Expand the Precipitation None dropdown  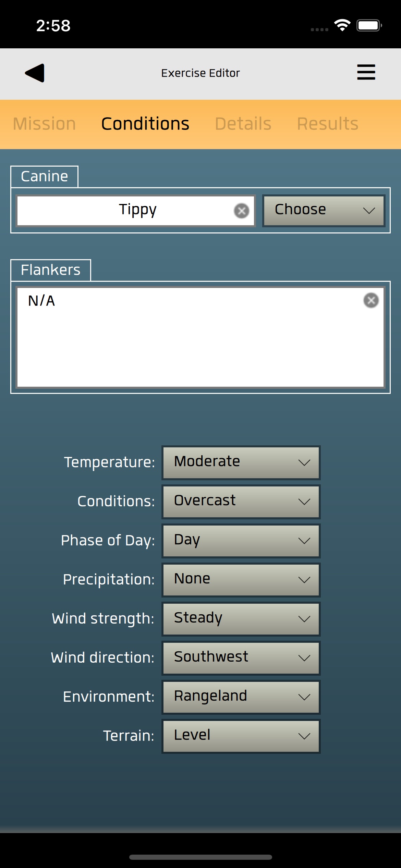point(241,579)
